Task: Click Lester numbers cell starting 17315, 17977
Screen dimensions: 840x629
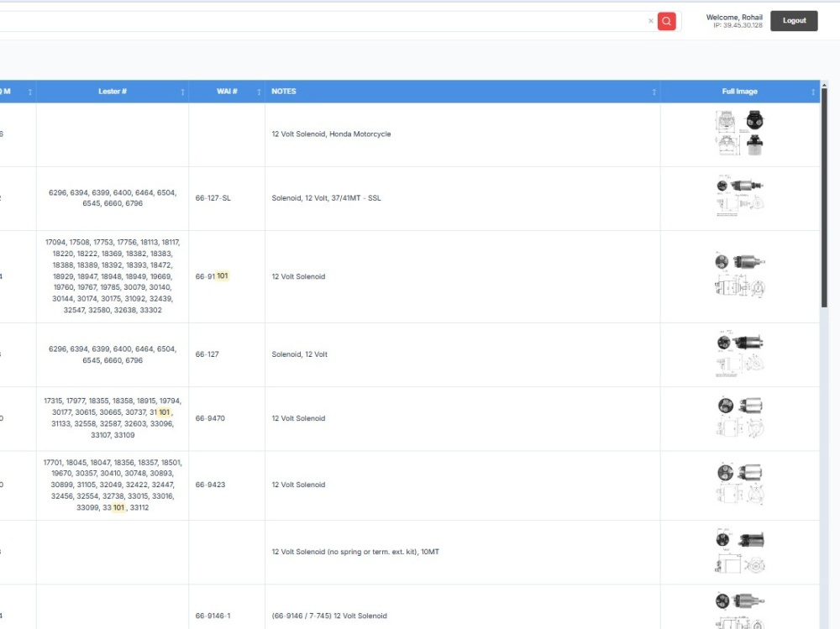Action: click(x=113, y=418)
